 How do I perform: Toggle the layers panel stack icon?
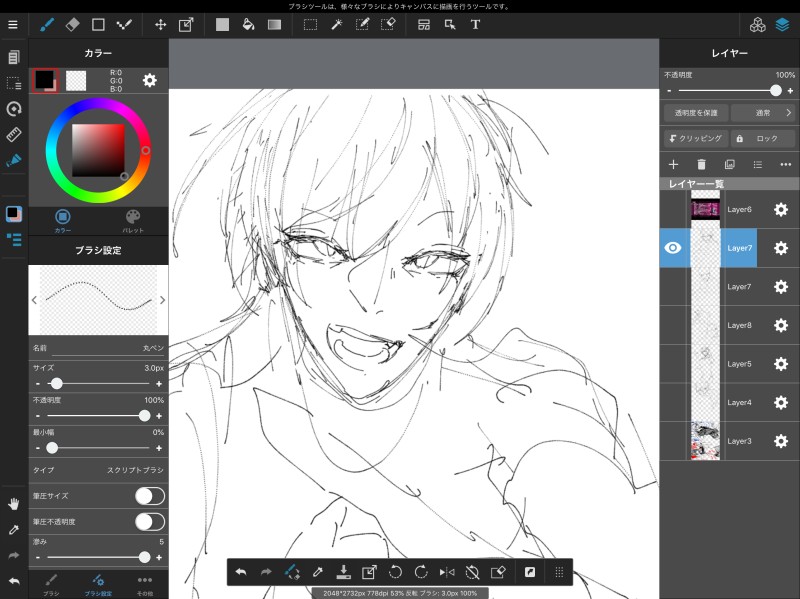click(782, 24)
